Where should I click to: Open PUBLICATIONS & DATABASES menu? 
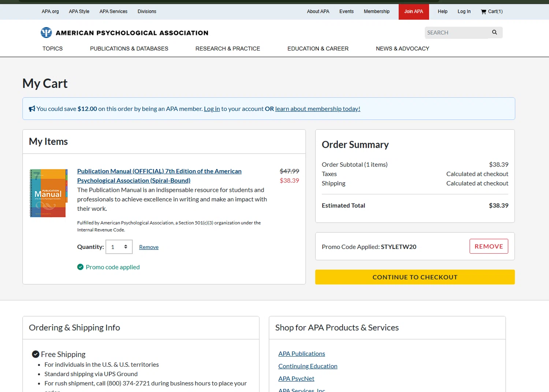coord(129,48)
